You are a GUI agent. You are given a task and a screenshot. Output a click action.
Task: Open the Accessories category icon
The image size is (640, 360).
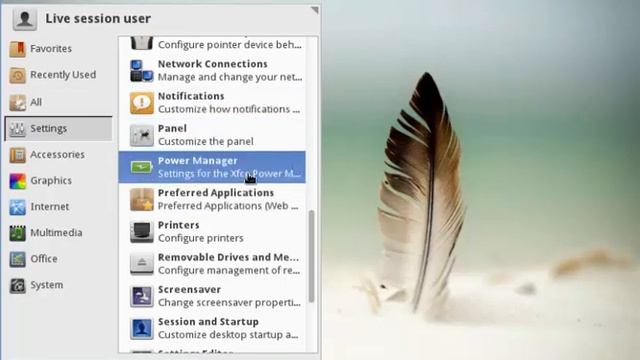[18, 155]
